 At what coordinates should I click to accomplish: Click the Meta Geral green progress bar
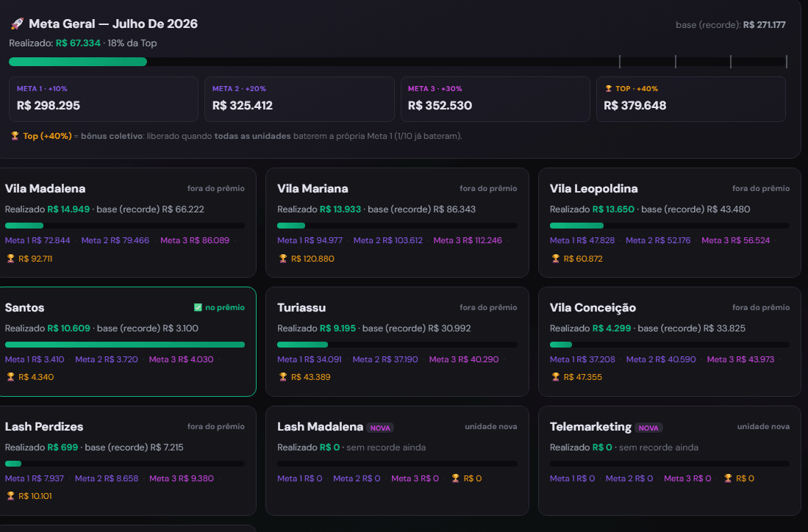[78, 62]
